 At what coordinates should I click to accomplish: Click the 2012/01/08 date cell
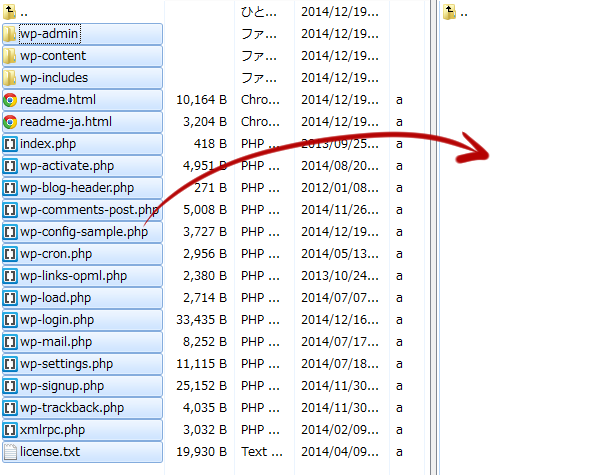340,188
